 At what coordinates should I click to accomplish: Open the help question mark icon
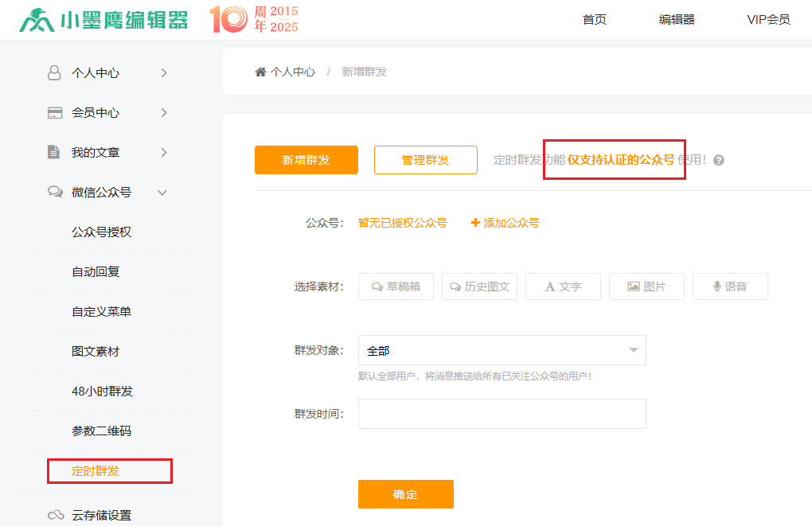718,159
